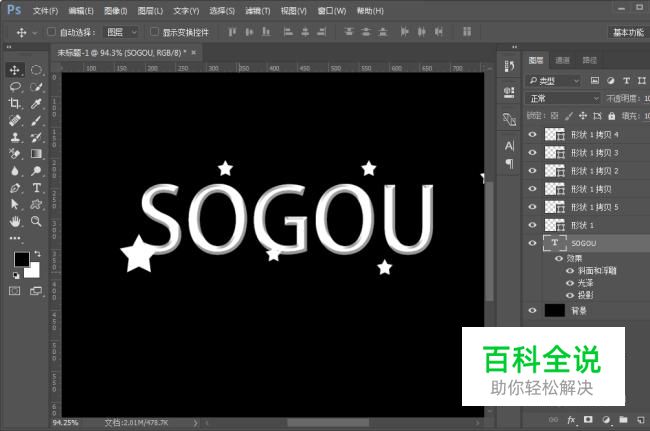
Task: Set the foreground color swatch
Action: point(22,259)
